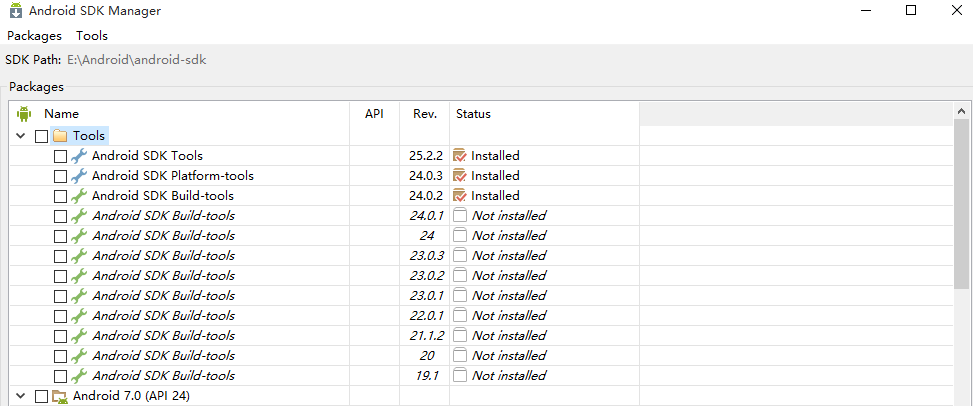Open the Packages menu

coord(34,35)
